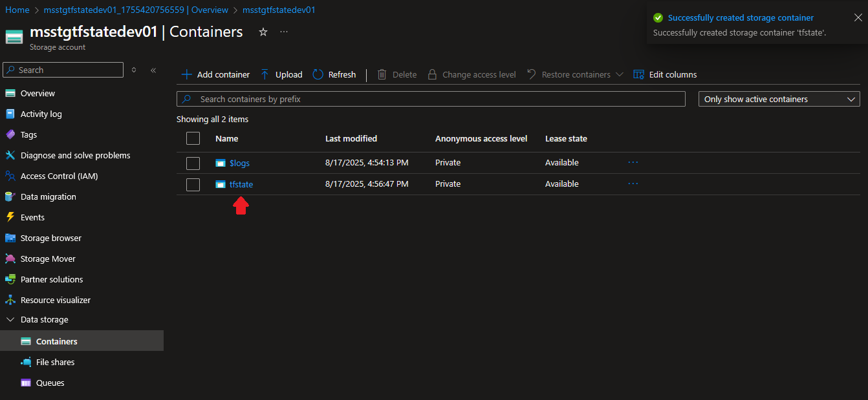Viewport: 868px width, 400px height.
Task: Expand the Restore containers dropdown arrow
Action: (x=619, y=74)
